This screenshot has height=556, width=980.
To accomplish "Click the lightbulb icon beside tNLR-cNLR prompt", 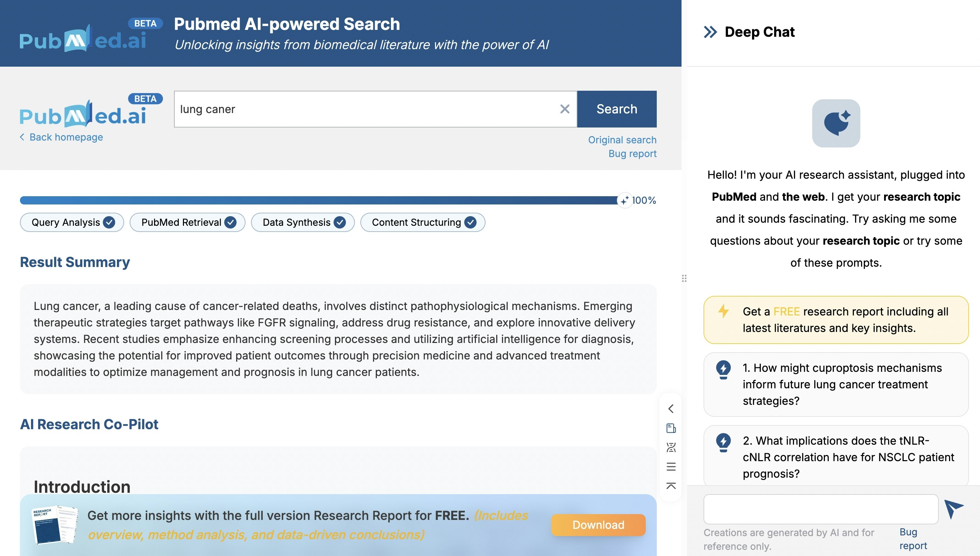I will (723, 443).
